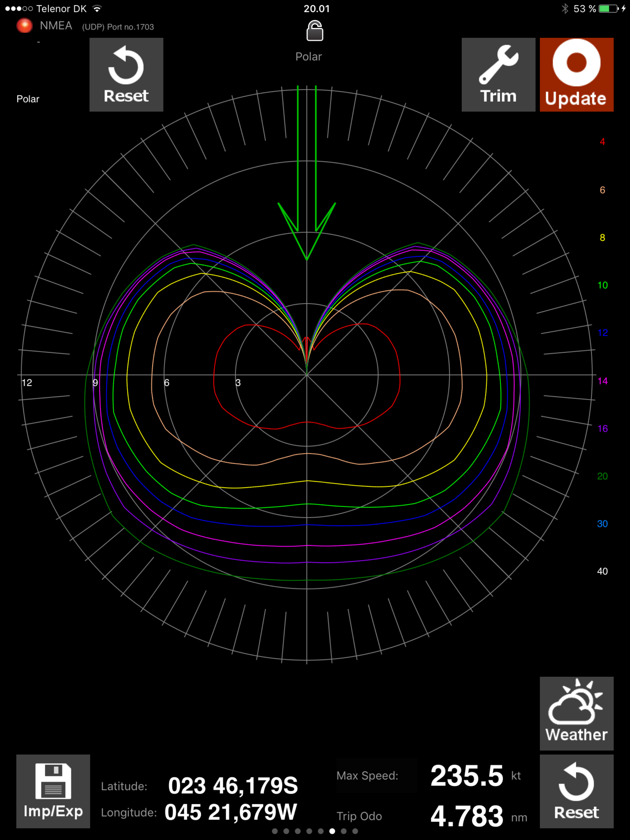Select wind speed 30 in legend

(602, 524)
